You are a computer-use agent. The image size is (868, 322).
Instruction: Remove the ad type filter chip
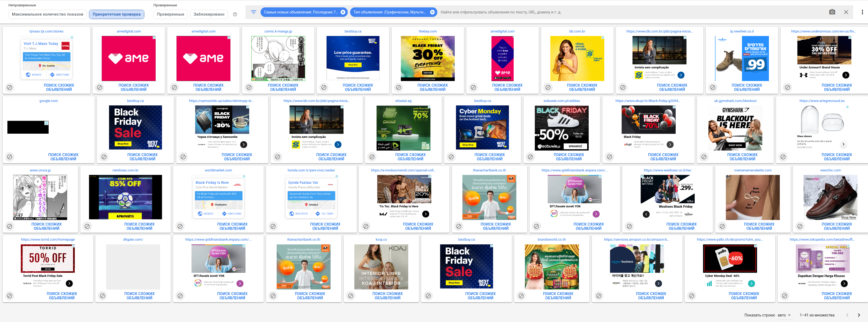tap(432, 12)
